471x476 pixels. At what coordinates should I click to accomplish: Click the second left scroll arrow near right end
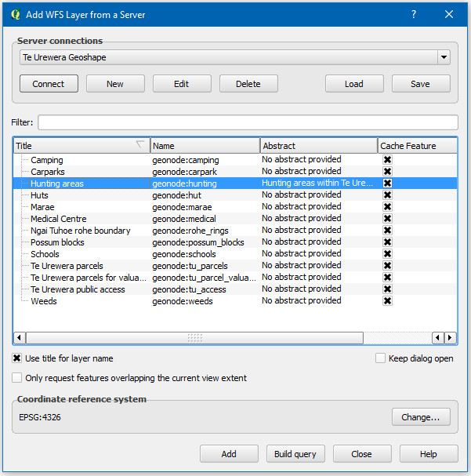coord(438,338)
